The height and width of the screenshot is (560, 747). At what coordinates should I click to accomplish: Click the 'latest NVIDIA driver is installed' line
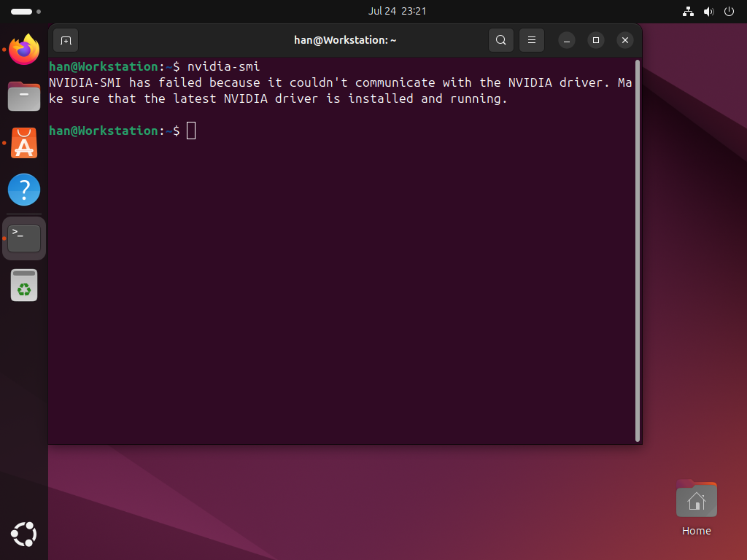click(278, 98)
